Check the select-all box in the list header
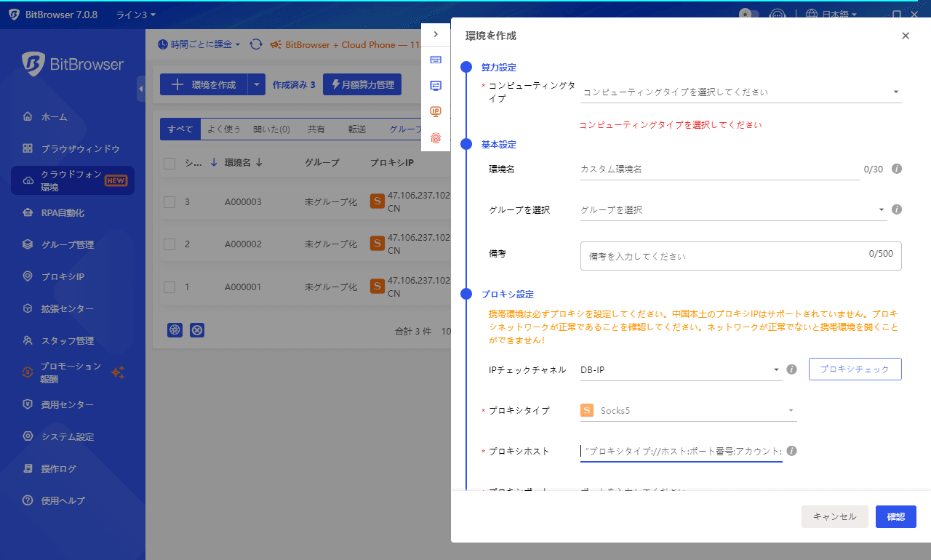The width and height of the screenshot is (931, 560). (168, 162)
